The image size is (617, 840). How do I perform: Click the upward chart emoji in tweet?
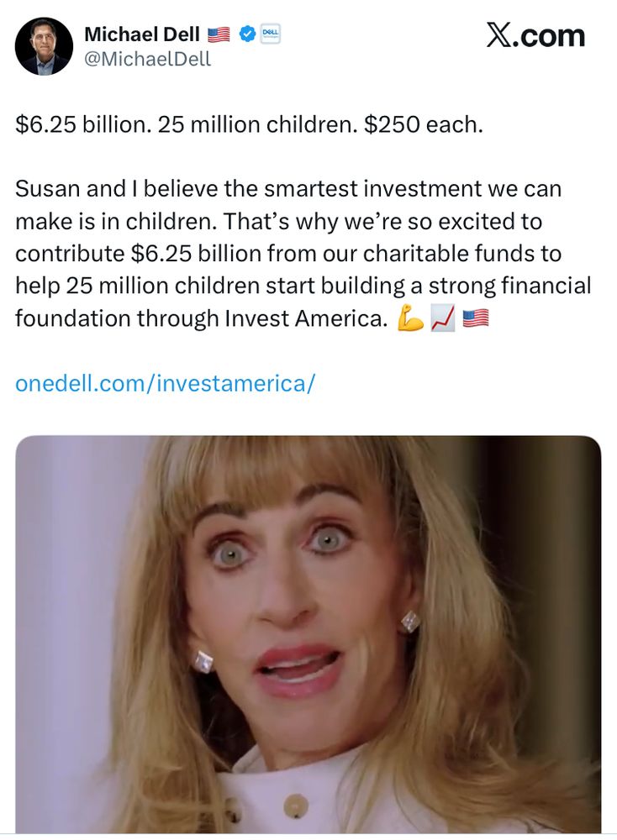coord(443,318)
